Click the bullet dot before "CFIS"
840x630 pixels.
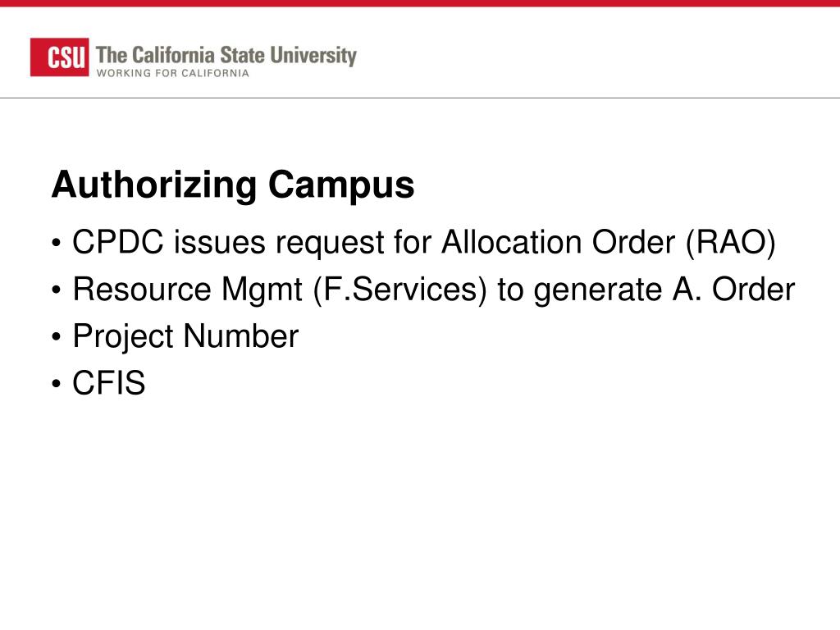tap(57, 385)
